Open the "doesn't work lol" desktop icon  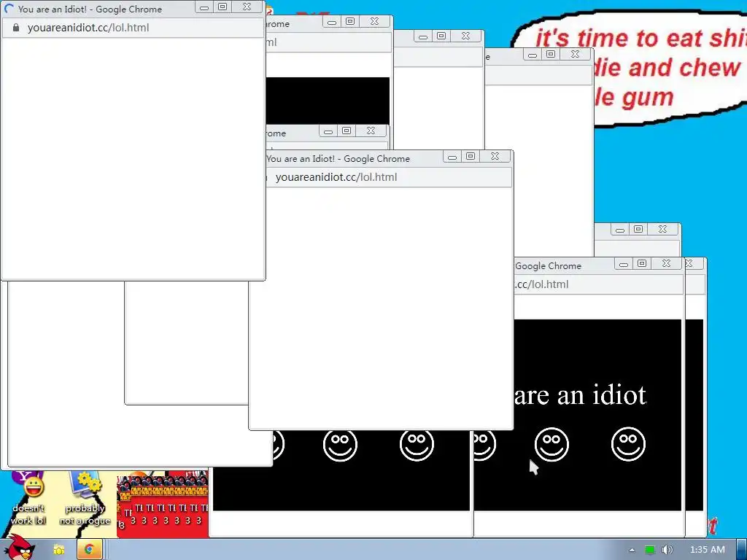[x=28, y=499]
